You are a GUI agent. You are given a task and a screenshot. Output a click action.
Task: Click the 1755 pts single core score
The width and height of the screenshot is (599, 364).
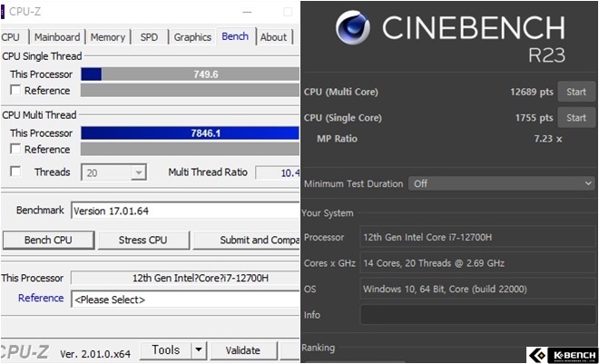click(534, 118)
